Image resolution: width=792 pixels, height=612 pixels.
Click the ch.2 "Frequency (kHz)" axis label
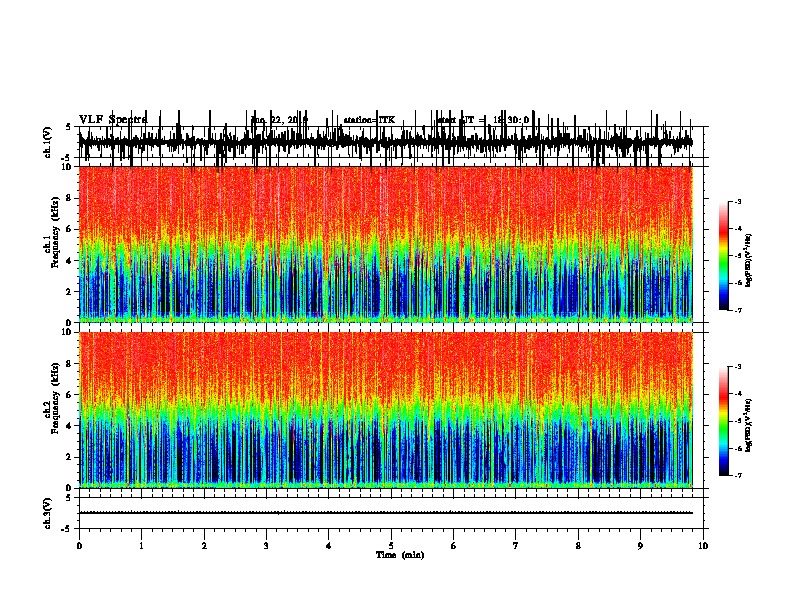click(55, 398)
